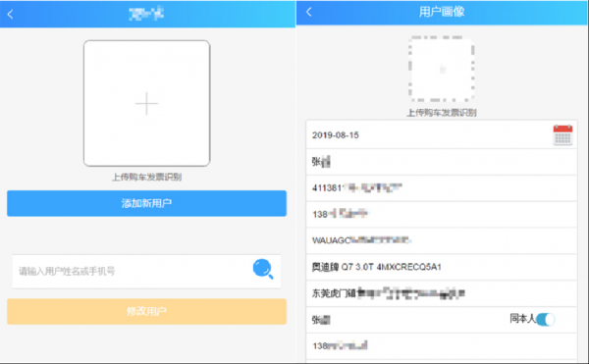Tap the 上传购车发票识别 label on left

coord(146,178)
